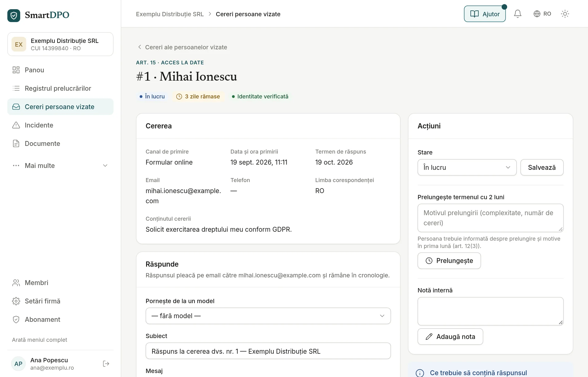Click Ana Popescu user profile name
Image resolution: width=588 pixels, height=377 pixels.
(x=49, y=360)
